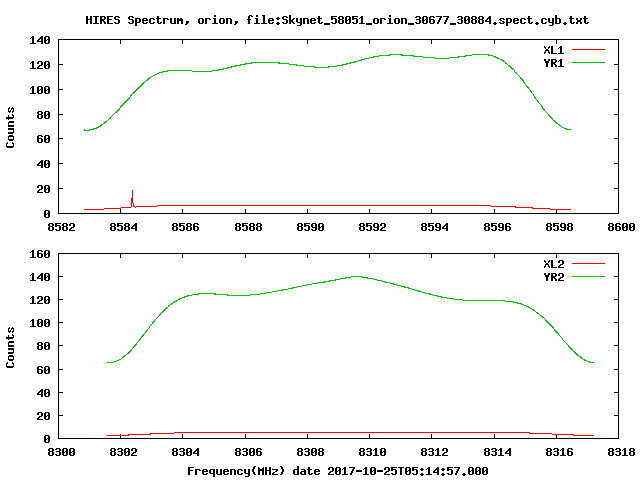
Task: Click the 8312 x-axis tick label
Action: (434, 453)
